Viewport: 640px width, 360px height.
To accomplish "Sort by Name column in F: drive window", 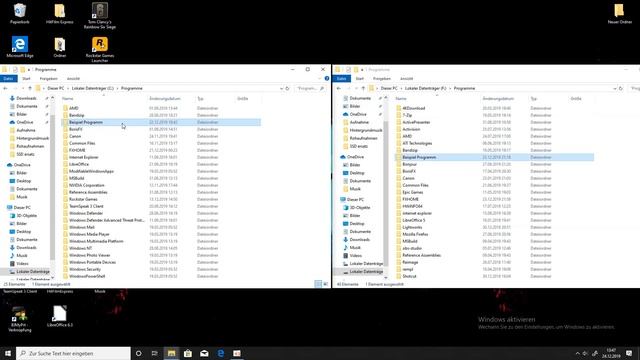I will click(401, 99).
